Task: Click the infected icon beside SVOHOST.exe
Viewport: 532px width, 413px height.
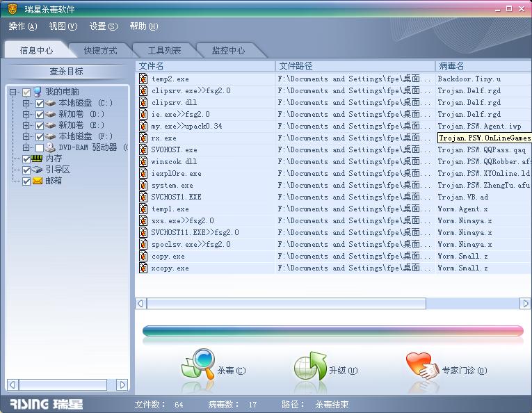Action: click(143, 149)
